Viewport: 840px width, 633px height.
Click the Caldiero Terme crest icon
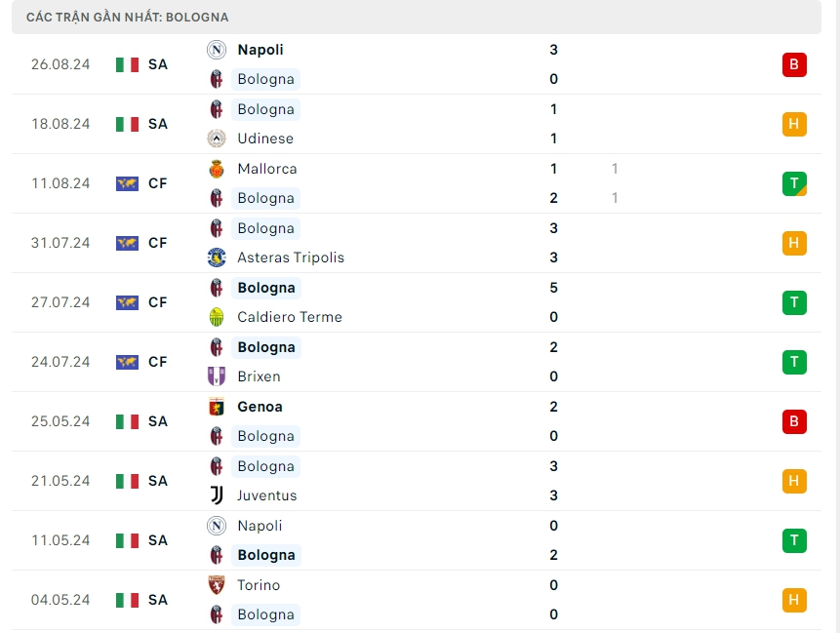pyautogui.click(x=217, y=317)
